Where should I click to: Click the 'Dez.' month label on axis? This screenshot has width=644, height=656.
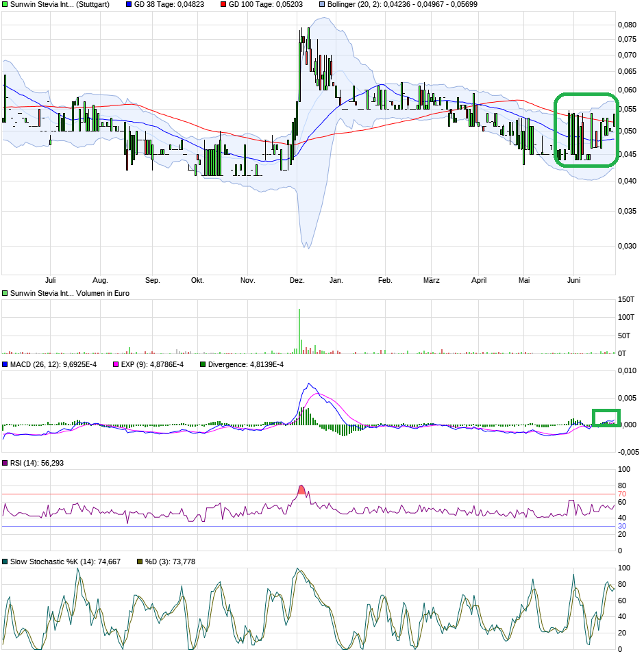point(297,280)
